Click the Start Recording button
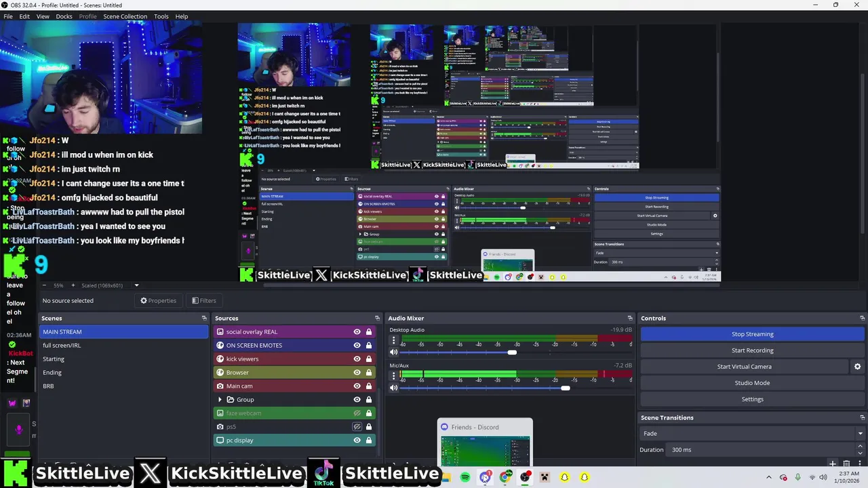The width and height of the screenshot is (868, 488). click(x=753, y=350)
